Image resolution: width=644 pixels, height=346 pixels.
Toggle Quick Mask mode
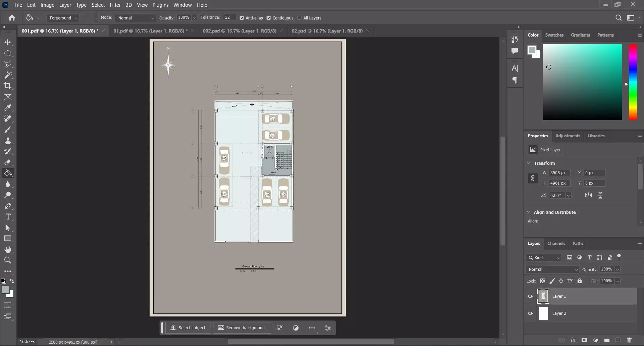pos(8,305)
